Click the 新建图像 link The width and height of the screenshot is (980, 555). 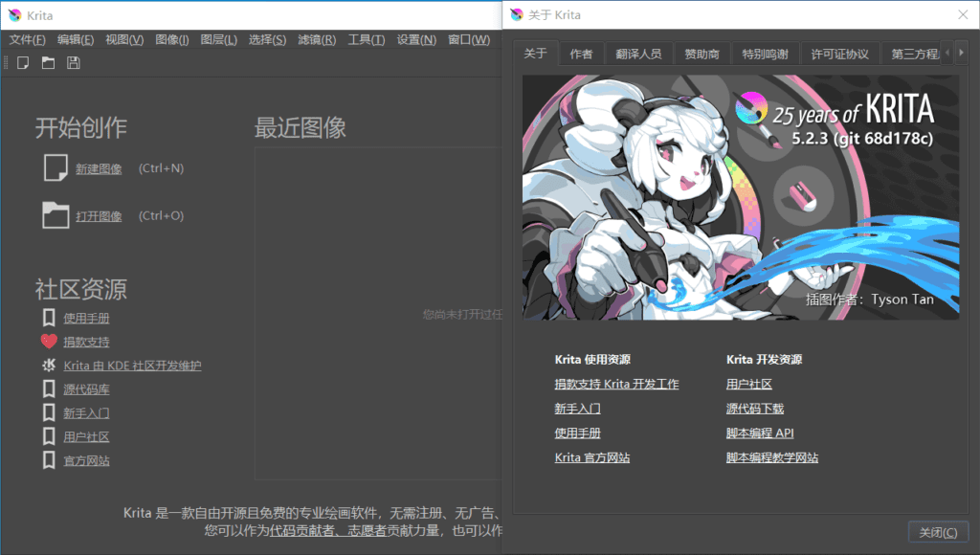(99, 168)
